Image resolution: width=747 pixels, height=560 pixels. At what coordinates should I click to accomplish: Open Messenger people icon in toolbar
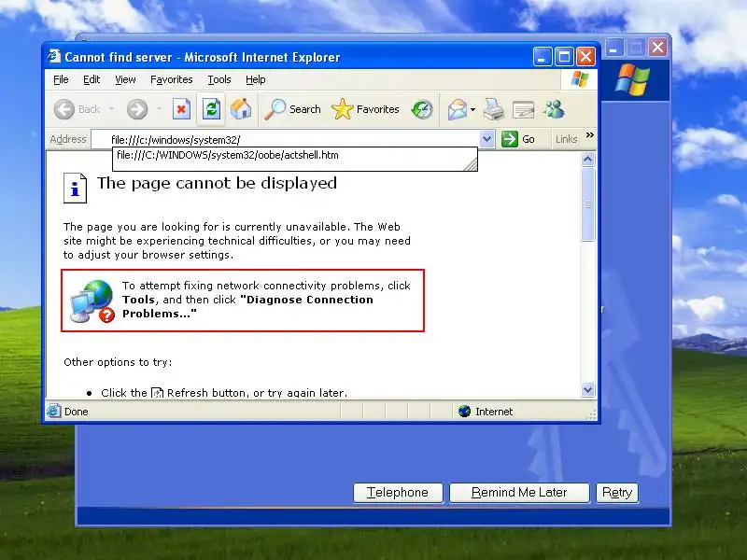click(554, 109)
